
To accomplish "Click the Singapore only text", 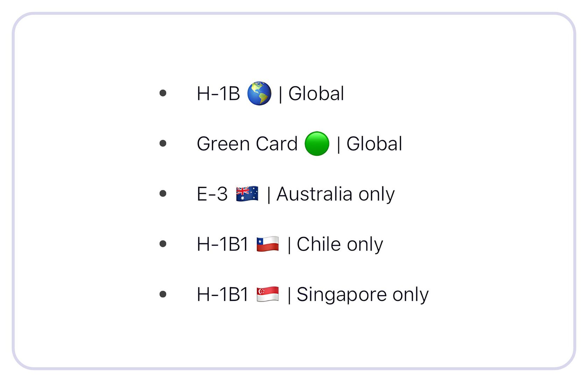I will pos(362,295).
